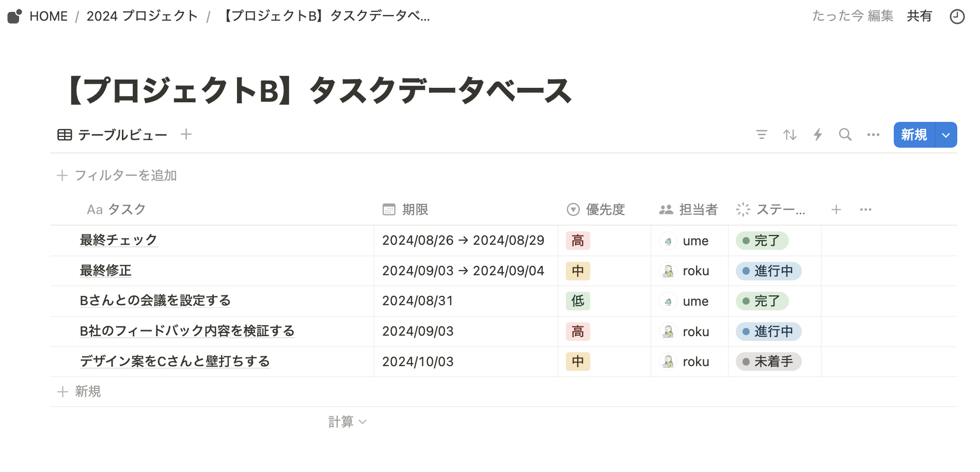Image resolution: width=980 pixels, height=472 pixels.
Task: Click the 進行中 status on B社のフィードバック row
Action: (x=768, y=332)
